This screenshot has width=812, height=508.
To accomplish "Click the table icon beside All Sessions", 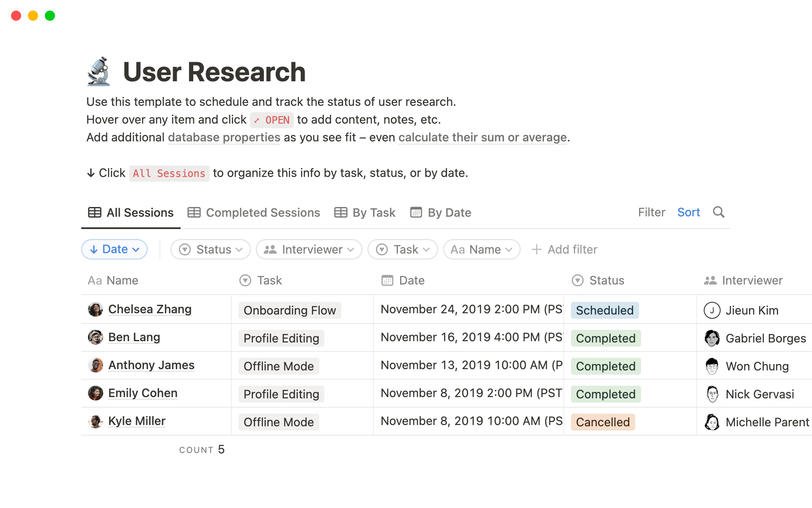I will point(94,212).
